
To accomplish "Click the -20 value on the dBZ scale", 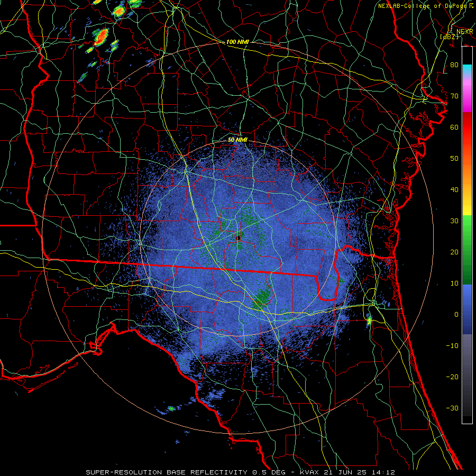I will coord(452,377).
